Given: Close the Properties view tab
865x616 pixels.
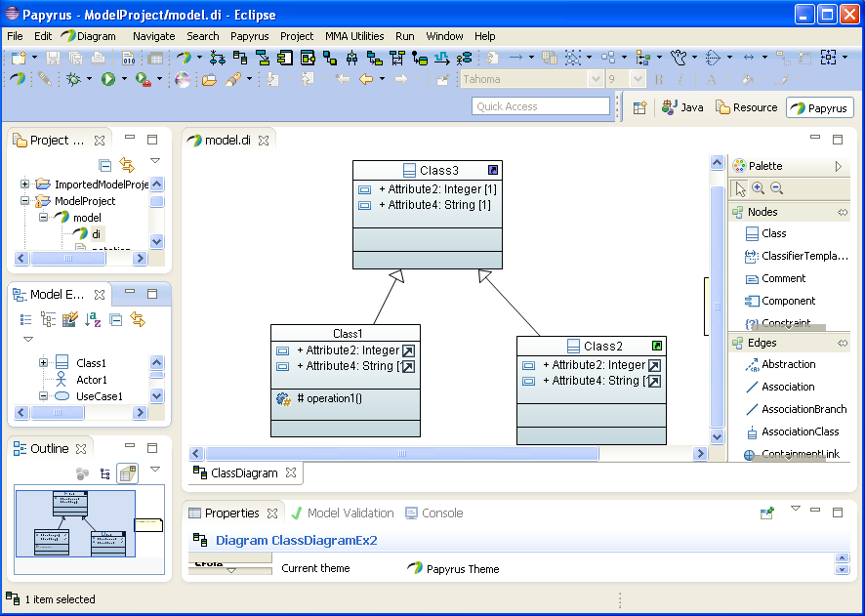Looking at the screenshot, I should pyautogui.click(x=272, y=513).
